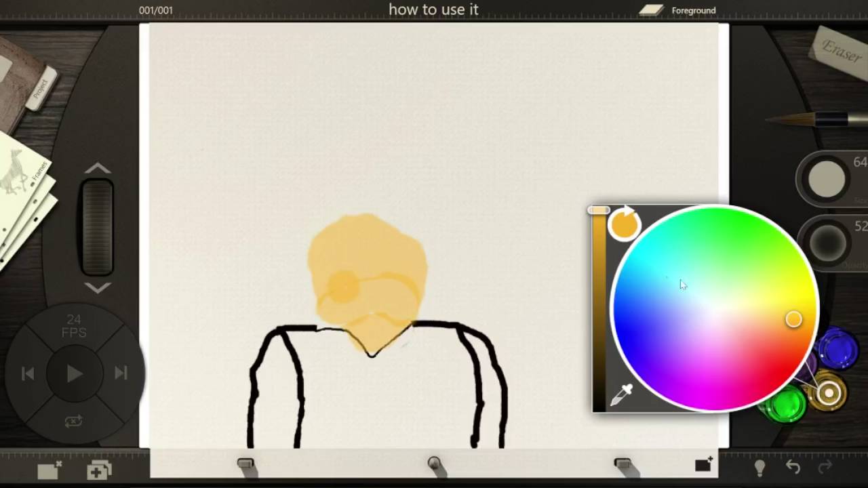Viewport: 868px width, 488px height.
Task: Go to the previous frame
Action: 28,373
